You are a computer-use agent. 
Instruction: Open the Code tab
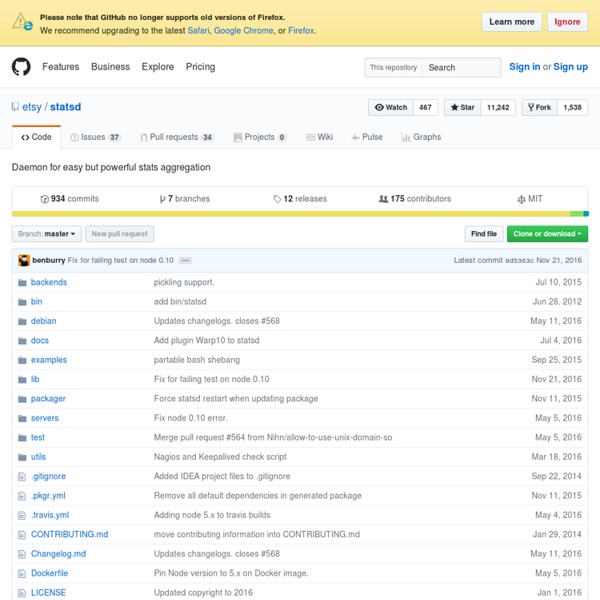click(36, 137)
